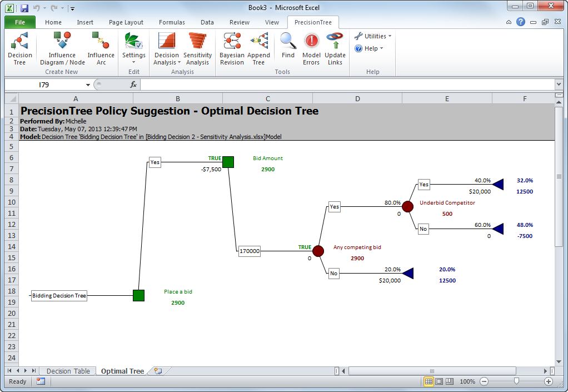Switch to the Home tab
This screenshot has height=392, width=568.
point(53,22)
